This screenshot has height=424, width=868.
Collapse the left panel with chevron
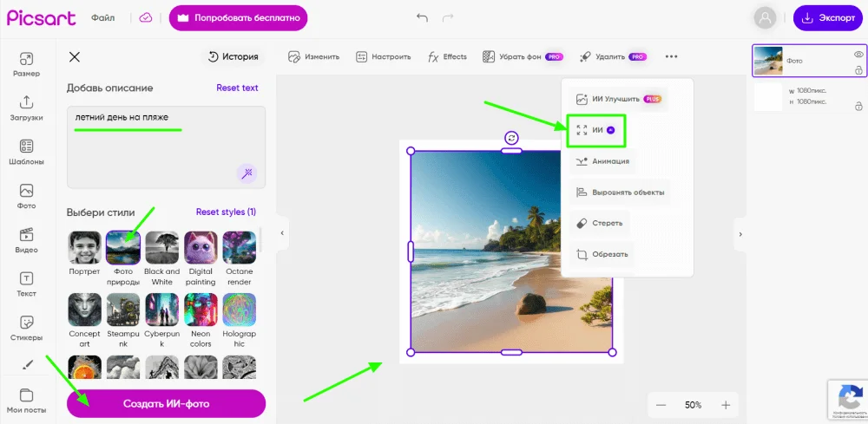pos(281,233)
